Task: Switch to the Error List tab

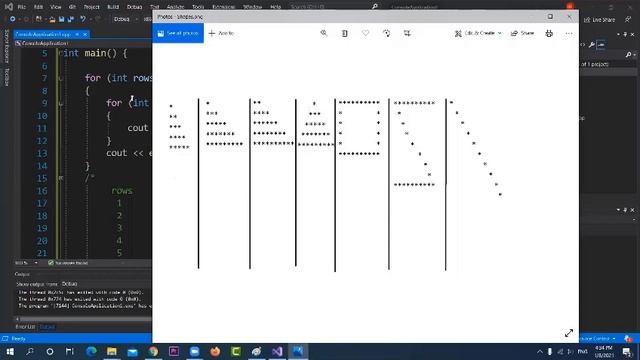Action: point(25,327)
